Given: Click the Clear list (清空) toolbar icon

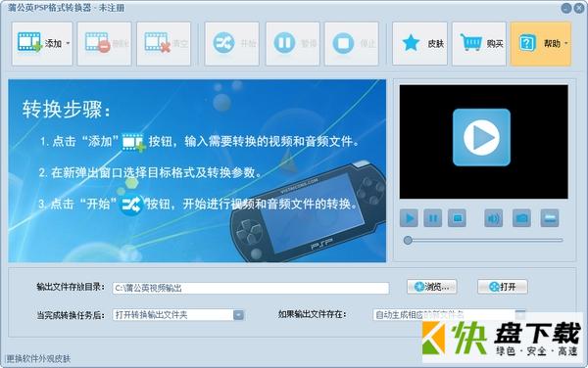Looking at the screenshot, I should click(164, 43).
